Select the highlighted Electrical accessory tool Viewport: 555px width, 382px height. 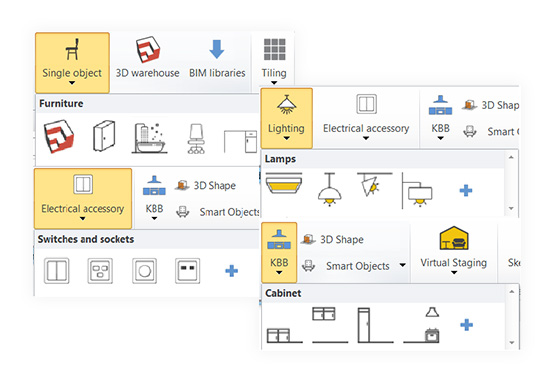[x=83, y=199]
